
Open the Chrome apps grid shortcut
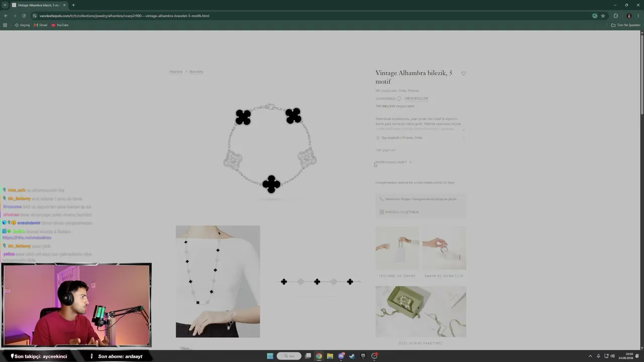pyautogui.click(x=5, y=25)
